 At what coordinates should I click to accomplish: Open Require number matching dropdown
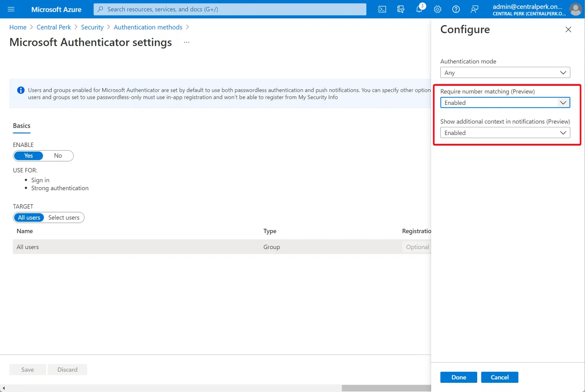click(505, 103)
